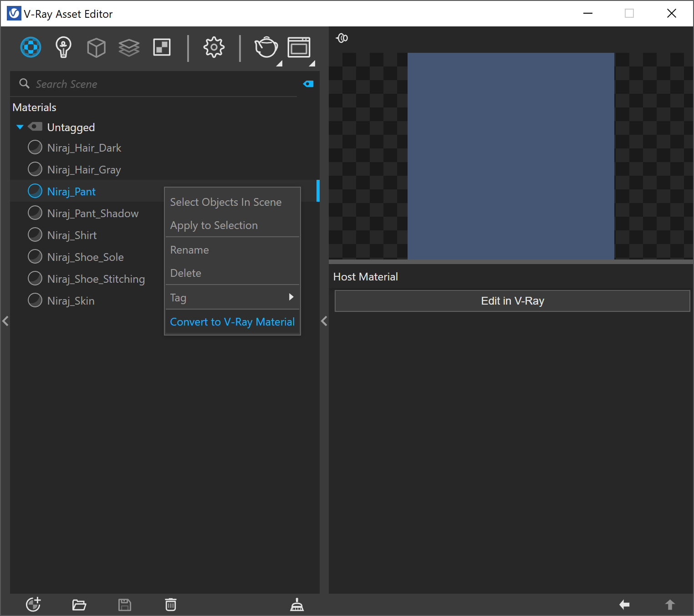The height and width of the screenshot is (616, 694).
Task: Click Niraj_Pant_Shadow preview sphere icon
Action: [x=35, y=213]
